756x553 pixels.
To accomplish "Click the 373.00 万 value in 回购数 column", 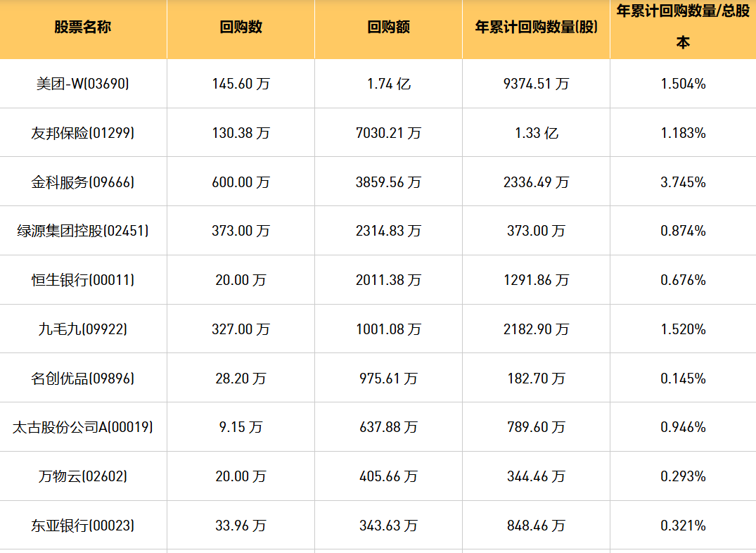I will click(x=241, y=231).
